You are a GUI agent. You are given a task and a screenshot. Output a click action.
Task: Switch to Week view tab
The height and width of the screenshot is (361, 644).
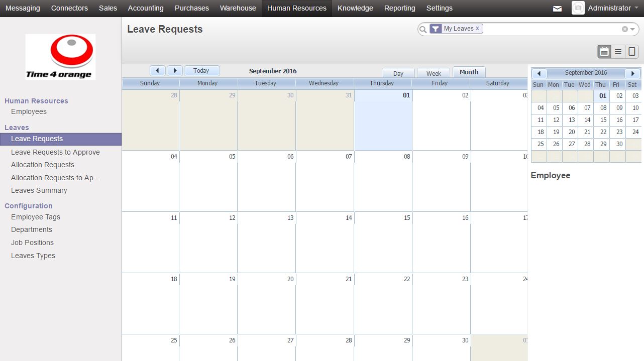coord(434,73)
